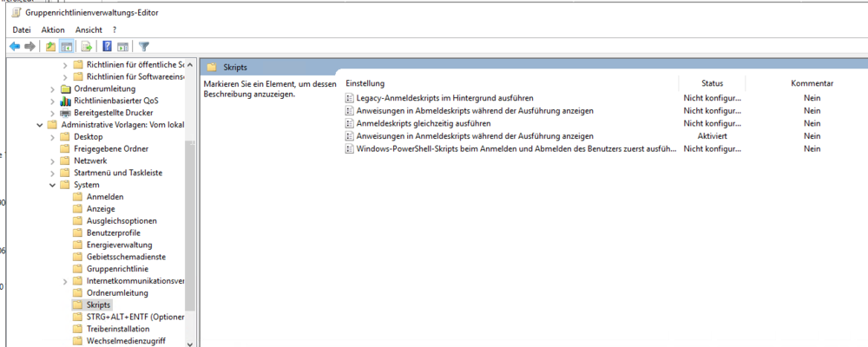Select Legacy-Anmeldeskripts im Hintergrund ausführen policy
The height and width of the screenshot is (347, 868).
[444, 98]
